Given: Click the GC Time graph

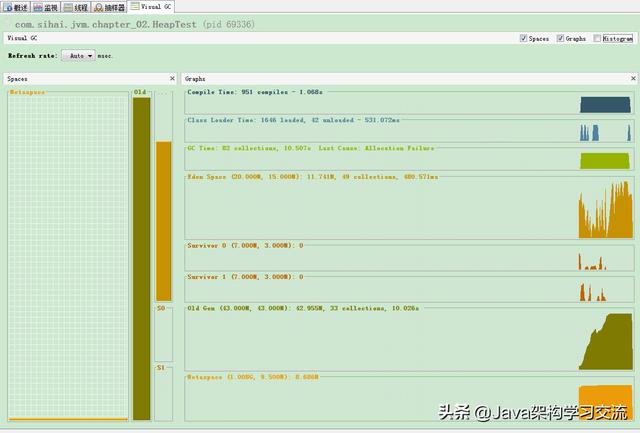Looking at the screenshot, I should coord(409,160).
